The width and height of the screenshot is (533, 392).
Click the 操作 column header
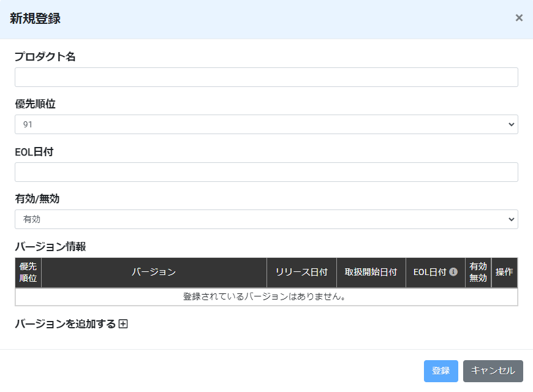[504, 273]
